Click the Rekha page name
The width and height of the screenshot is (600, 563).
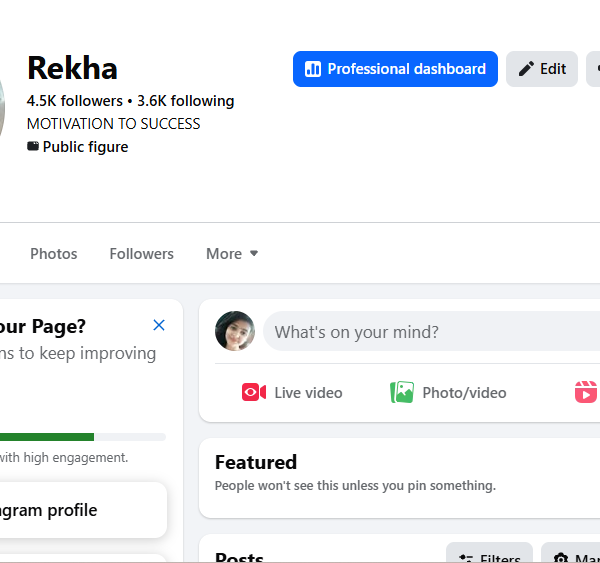pyautogui.click(x=72, y=68)
